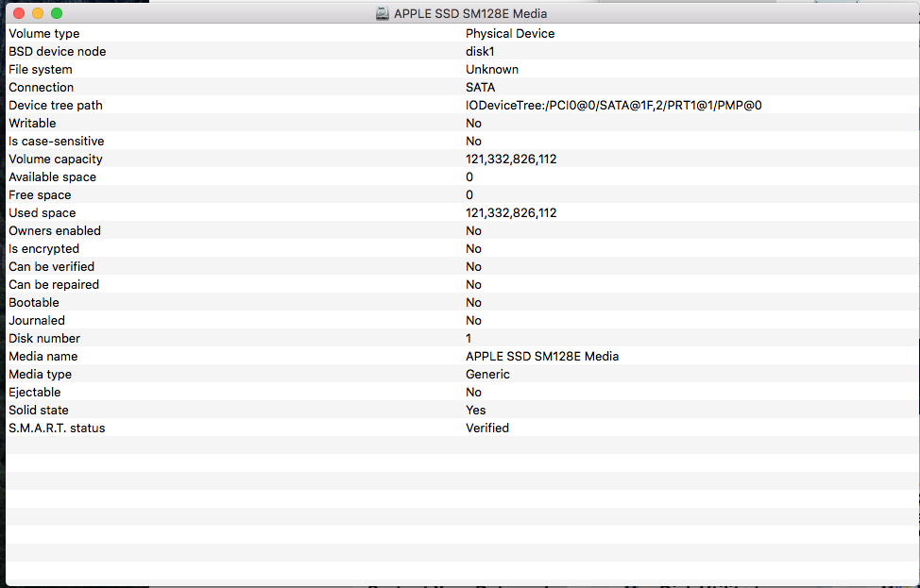Click the "Volume capacity" label

(56, 160)
